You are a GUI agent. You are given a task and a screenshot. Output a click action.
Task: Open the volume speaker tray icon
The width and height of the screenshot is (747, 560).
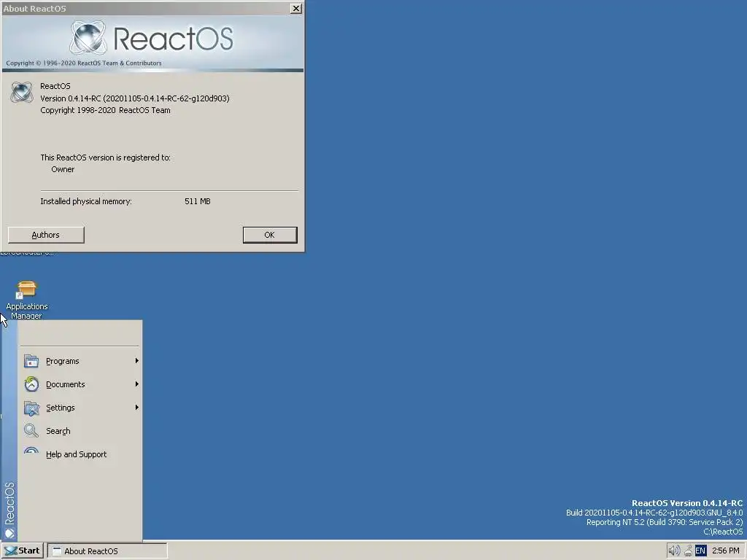tap(673, 551)
